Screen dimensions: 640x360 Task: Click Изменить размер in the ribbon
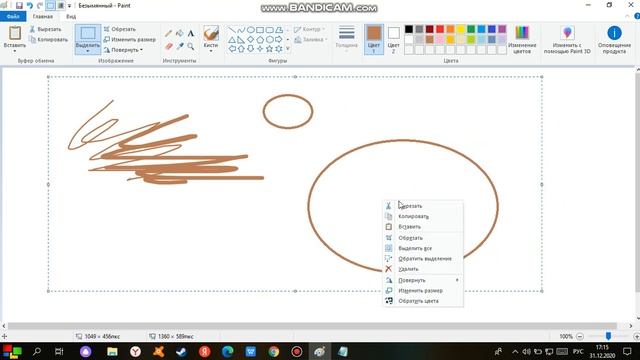[129, 40]
